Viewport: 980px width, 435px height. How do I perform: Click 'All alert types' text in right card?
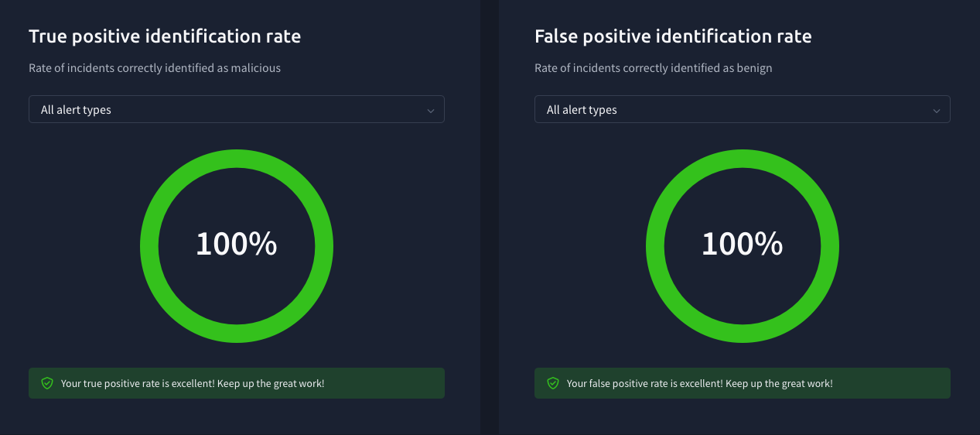click(582, 110)
